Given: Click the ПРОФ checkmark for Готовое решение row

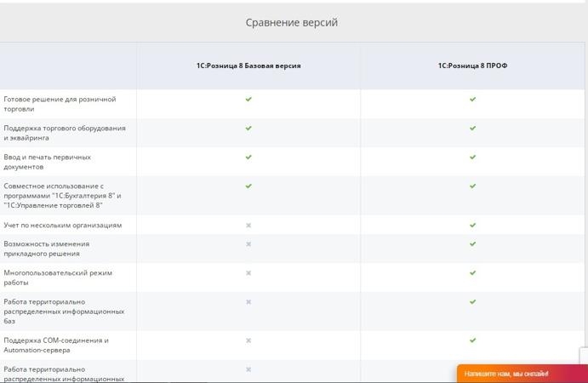Looking at the screenshot, I should [x=473, y=100].
